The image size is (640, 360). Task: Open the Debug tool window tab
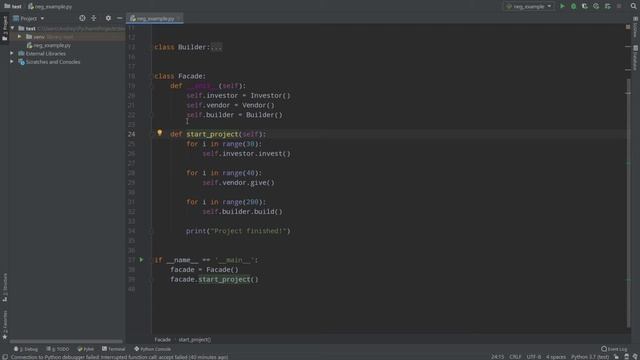26,349
